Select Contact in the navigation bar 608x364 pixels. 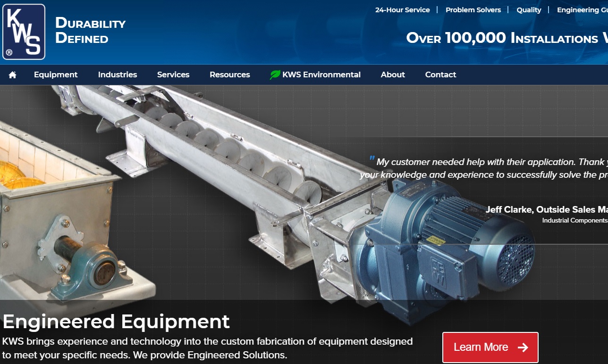point(440,74)
